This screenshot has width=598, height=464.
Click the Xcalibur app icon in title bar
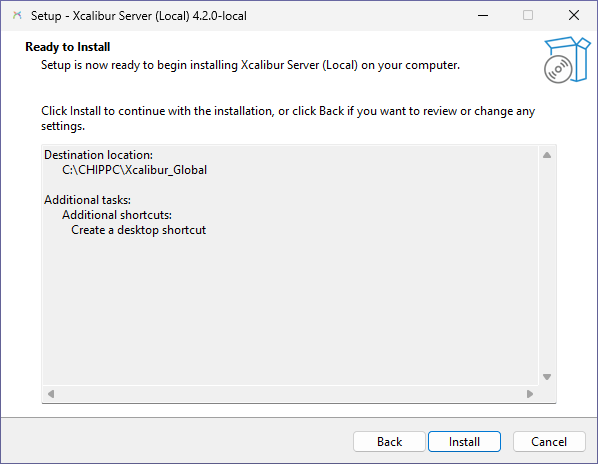17,15
